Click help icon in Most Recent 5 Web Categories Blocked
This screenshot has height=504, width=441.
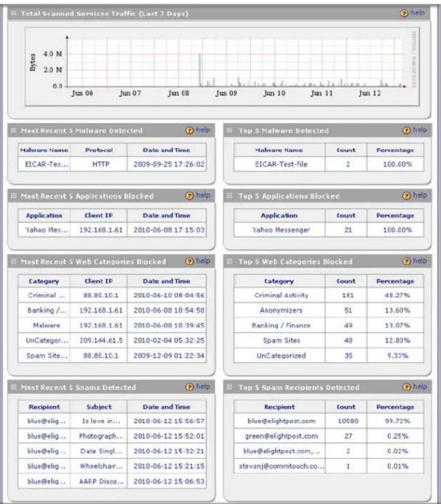pyautogui.click(x=189, y=262)
